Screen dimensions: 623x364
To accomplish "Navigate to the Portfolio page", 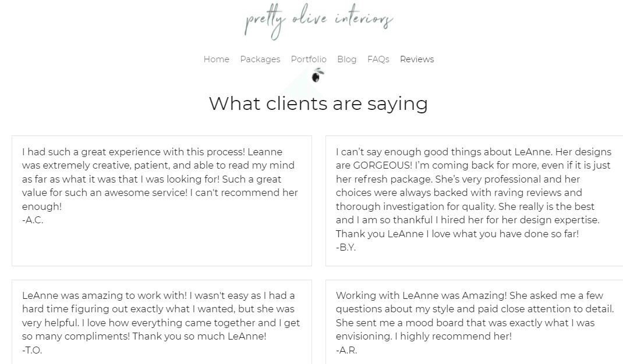I will pos(309,59).
